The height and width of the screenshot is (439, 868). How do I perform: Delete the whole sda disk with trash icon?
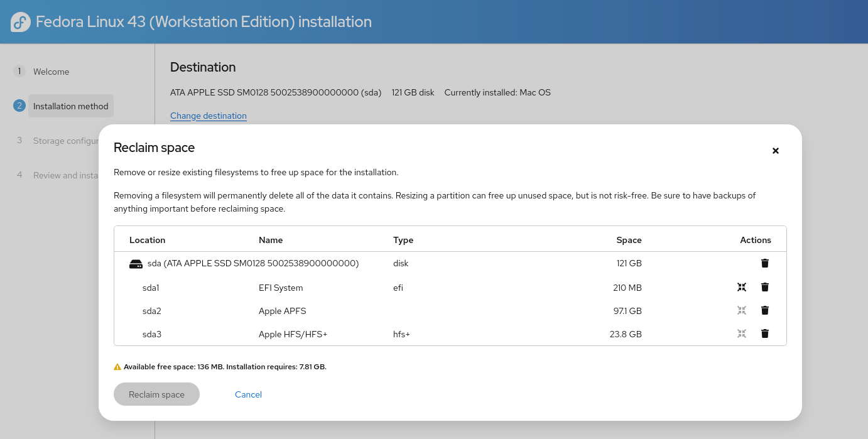[x=764, y=263]
